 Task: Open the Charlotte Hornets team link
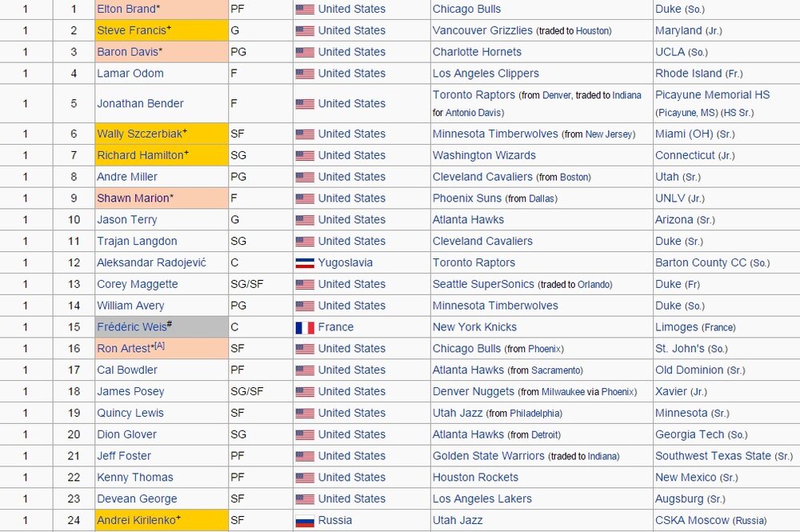click(477, 51)
